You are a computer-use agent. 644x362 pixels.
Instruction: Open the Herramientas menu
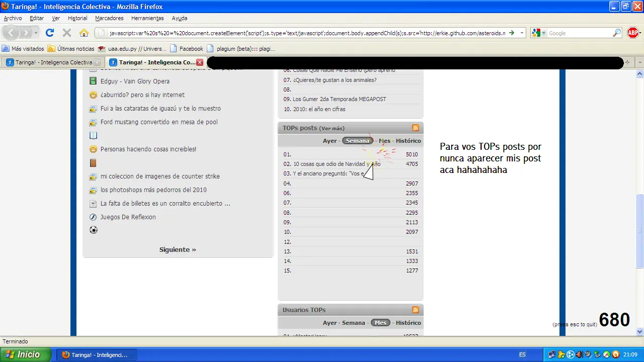pyautogui.click(x=147, y=18)
